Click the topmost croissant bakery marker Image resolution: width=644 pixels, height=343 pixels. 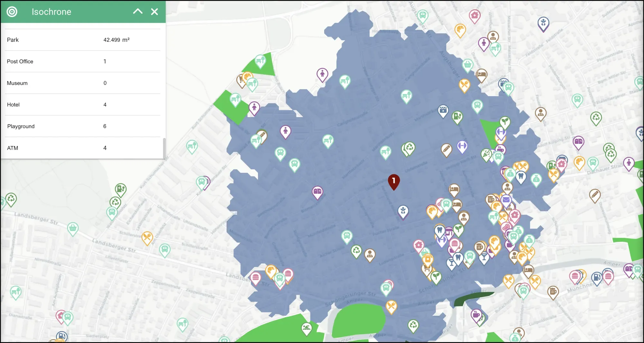(x=460, y=30)
